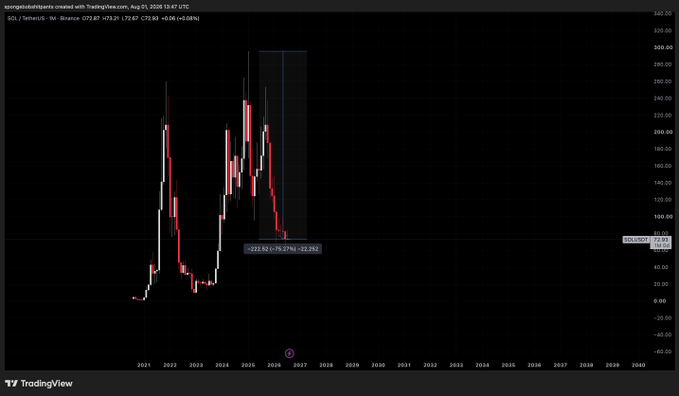The image size is (679, 396).
Task: Click the -20.00 price axis label
Action: [663, 318]
